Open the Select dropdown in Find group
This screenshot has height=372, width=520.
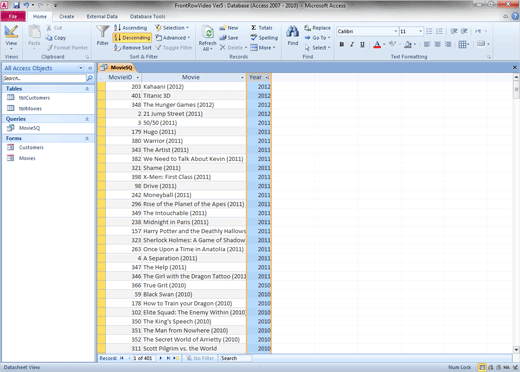coord(317,48)
